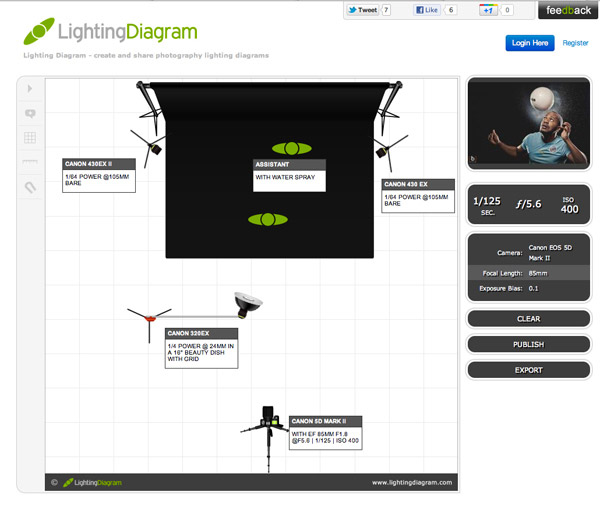Viewport: 600px width, 506px height.
Task: Click the WITH WATER SPRAY note text
Action: pos(285,177)
